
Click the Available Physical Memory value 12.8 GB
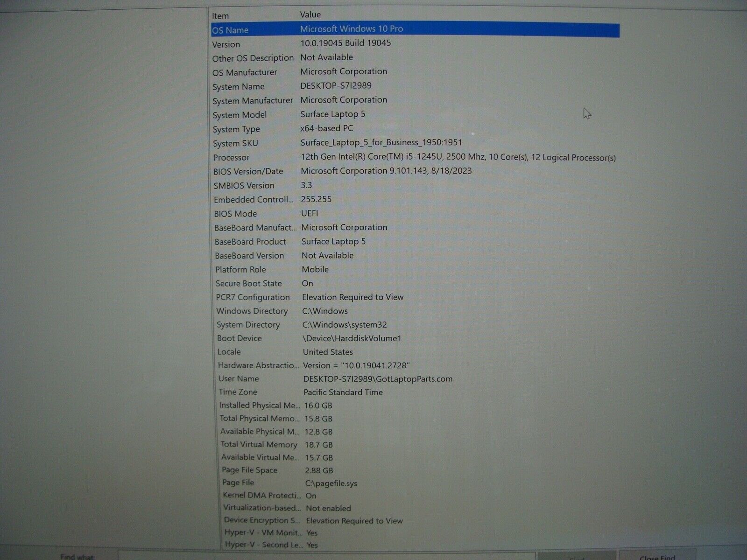click(x=318, y=432)
